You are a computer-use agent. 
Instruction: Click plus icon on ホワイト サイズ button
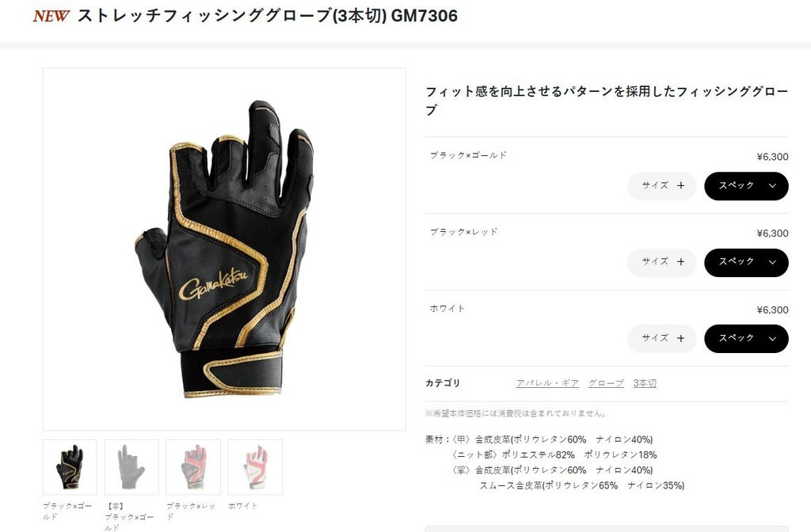tap(680, 339)
